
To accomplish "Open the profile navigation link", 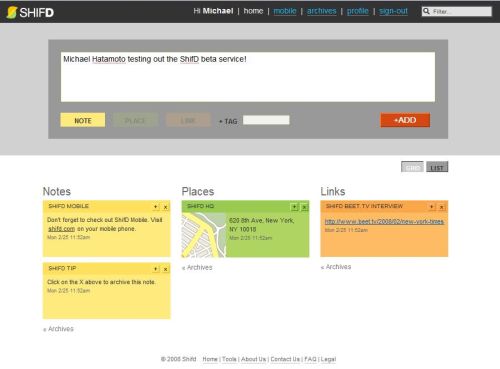I will point(358,11).
